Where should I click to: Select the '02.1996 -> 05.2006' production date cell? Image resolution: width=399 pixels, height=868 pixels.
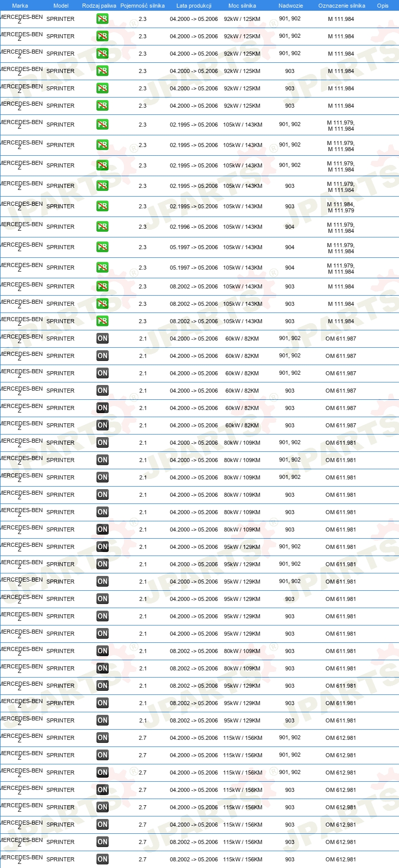coord(194,227)
